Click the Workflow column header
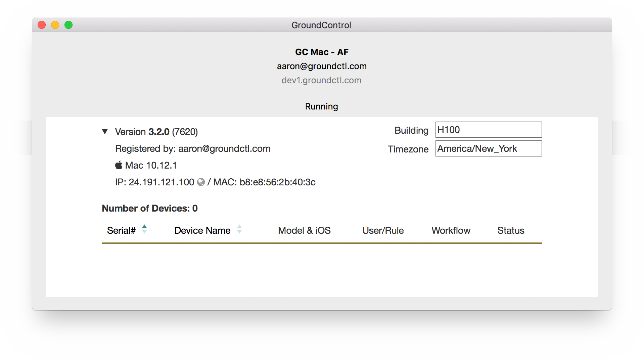The height and width of the screenshot is (360, 644). 451,230
